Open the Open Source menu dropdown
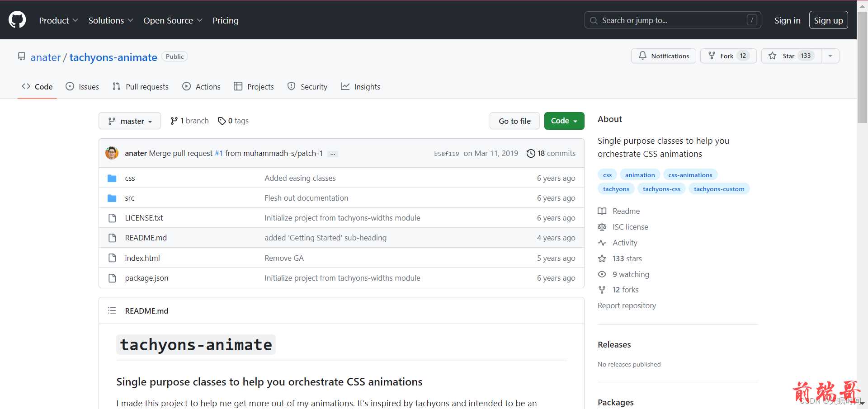 pyautogui.click(x=173, y=20)
